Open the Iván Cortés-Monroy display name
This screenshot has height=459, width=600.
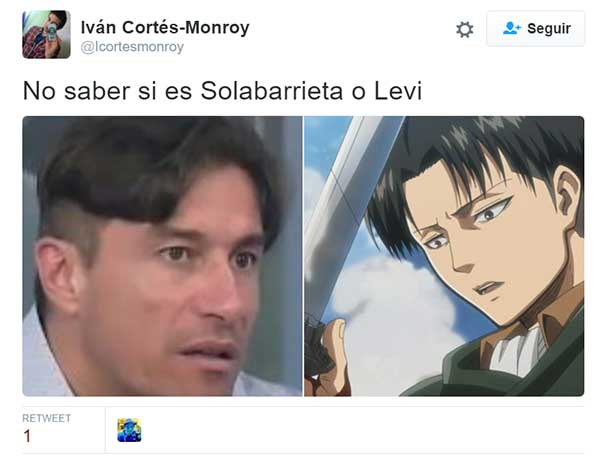click(x=165, y=28)
